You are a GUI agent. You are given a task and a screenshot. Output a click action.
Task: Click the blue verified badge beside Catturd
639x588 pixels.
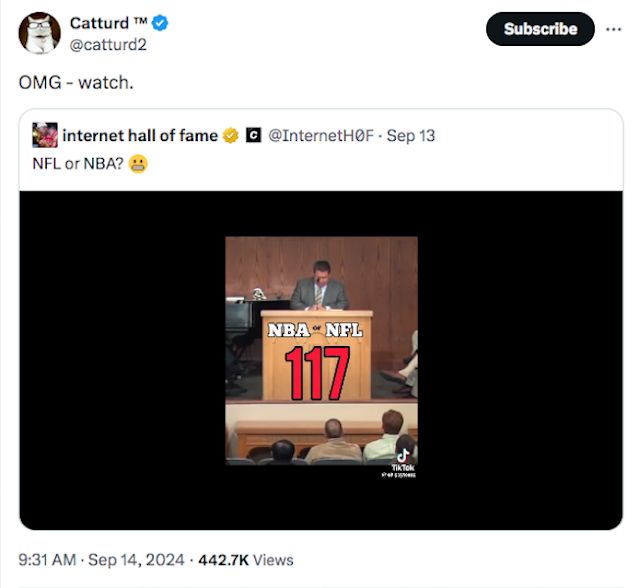[159, 23]
